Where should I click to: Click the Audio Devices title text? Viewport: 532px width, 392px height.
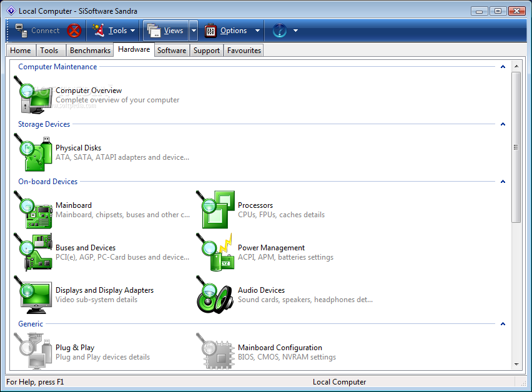pyautogui.click(x=261, y=290)
